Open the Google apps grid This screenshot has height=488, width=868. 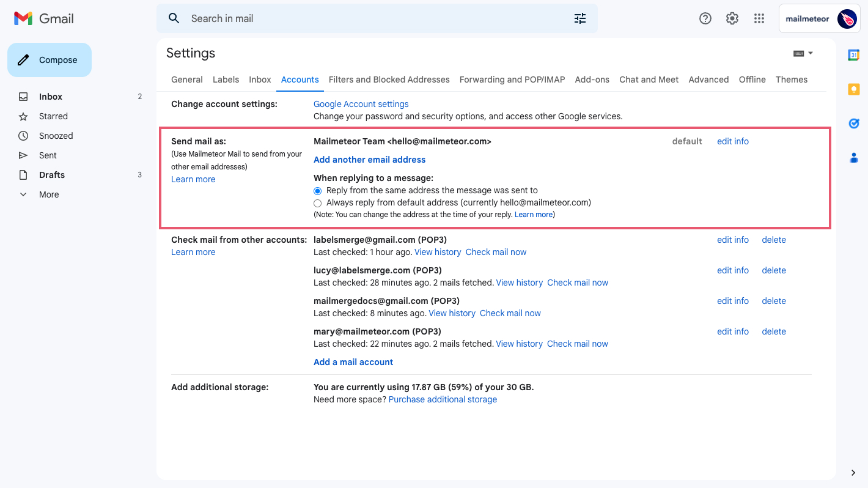(759, 18)
